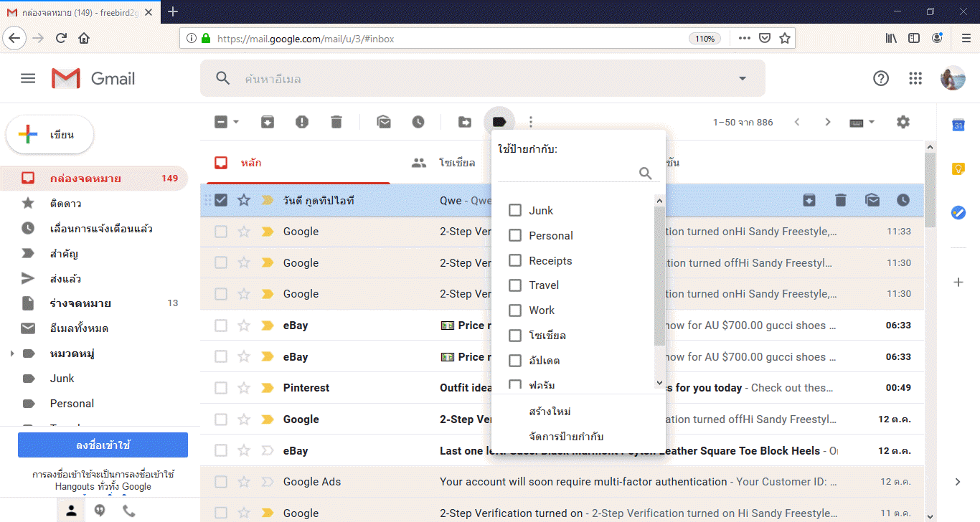This screenshot has width=980, height=522.
Task: Reload the page in Firefox
Action: tap(61, 38)
